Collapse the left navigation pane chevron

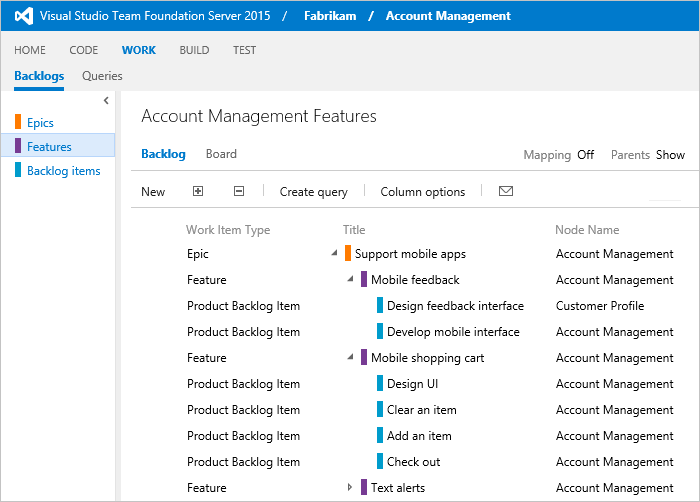point(106,100)
